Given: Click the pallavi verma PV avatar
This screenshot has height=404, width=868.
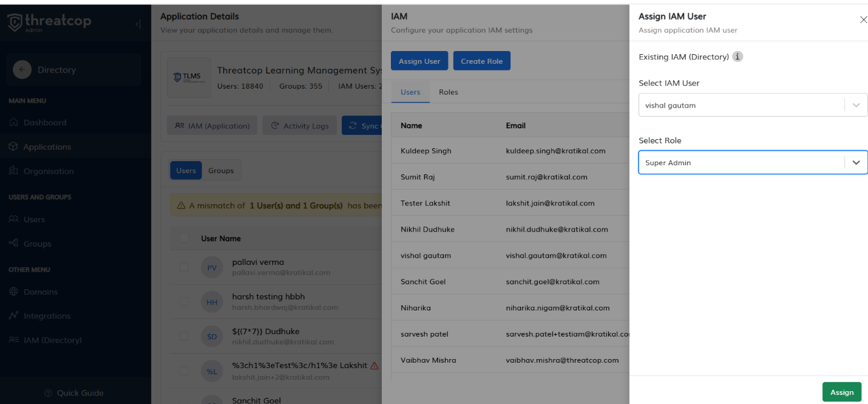Looking at the screenshot, I should coord(212,267).
